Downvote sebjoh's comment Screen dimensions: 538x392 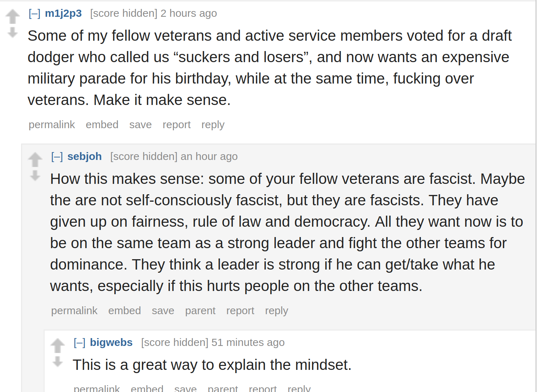click(35, 175)
